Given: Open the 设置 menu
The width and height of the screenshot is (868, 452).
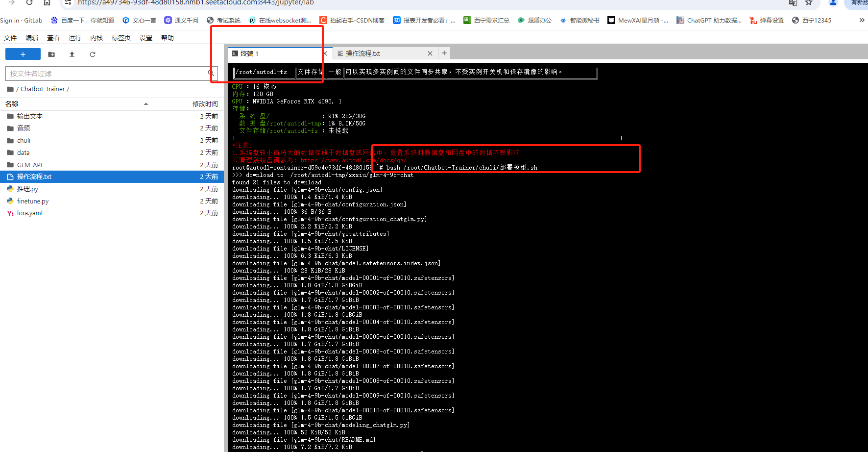Looking at the screenshot, I should [146, 38].
